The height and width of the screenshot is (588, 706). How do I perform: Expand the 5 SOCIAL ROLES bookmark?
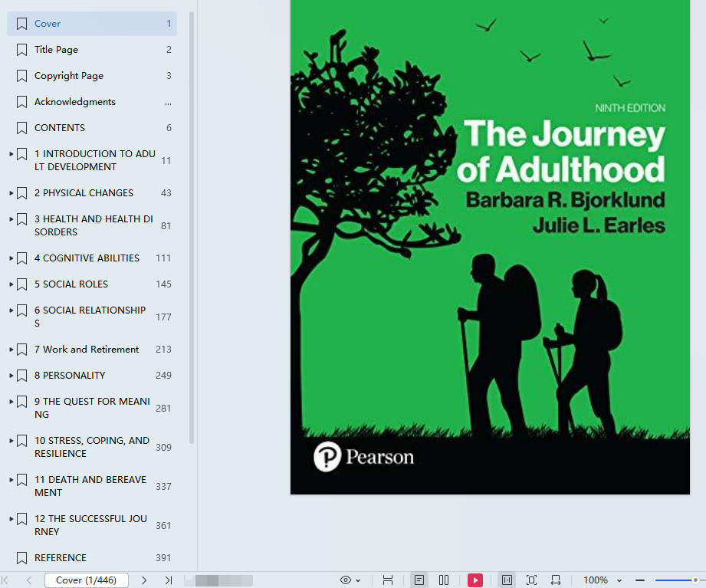coord(11,284)
